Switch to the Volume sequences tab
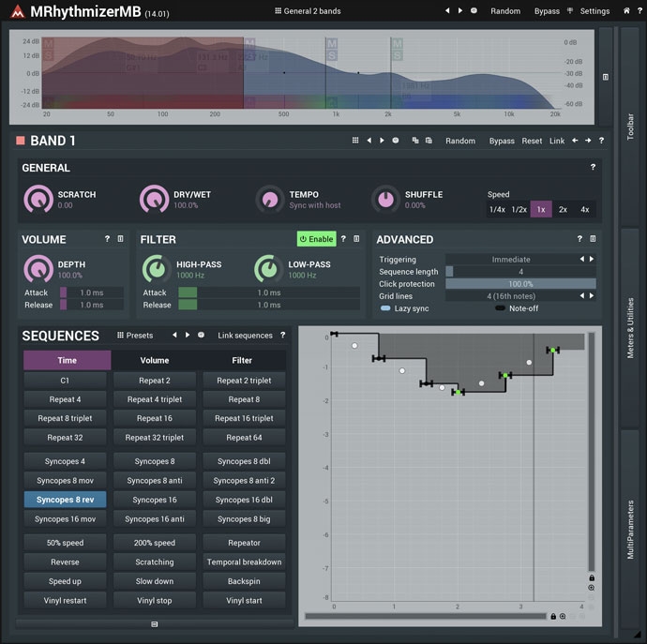The height and width of the screenshot is (644, 647). pos(155,360)
